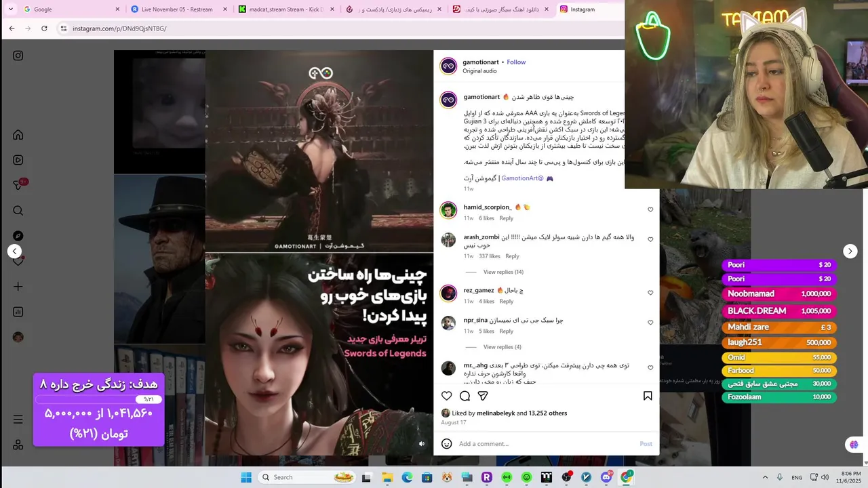The width and height of the screenshot is (868, 488).
Task: Open Instagram direct messages icon
Action: coord(18,185)
